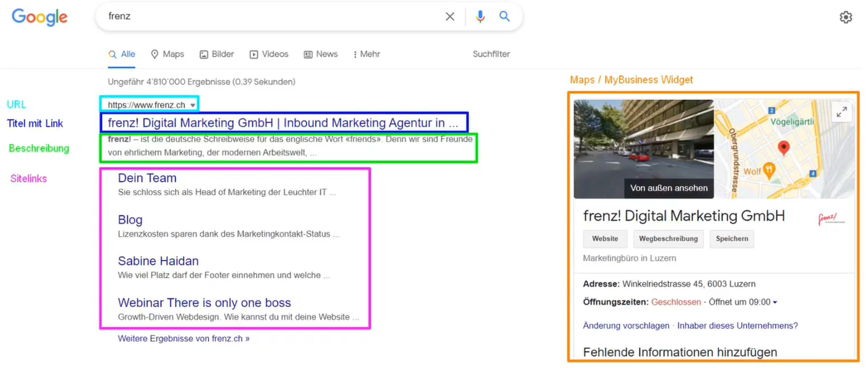Expand the map with the enlarge icon
Viewport: 868px width, 368px height.
pos(841,112)
